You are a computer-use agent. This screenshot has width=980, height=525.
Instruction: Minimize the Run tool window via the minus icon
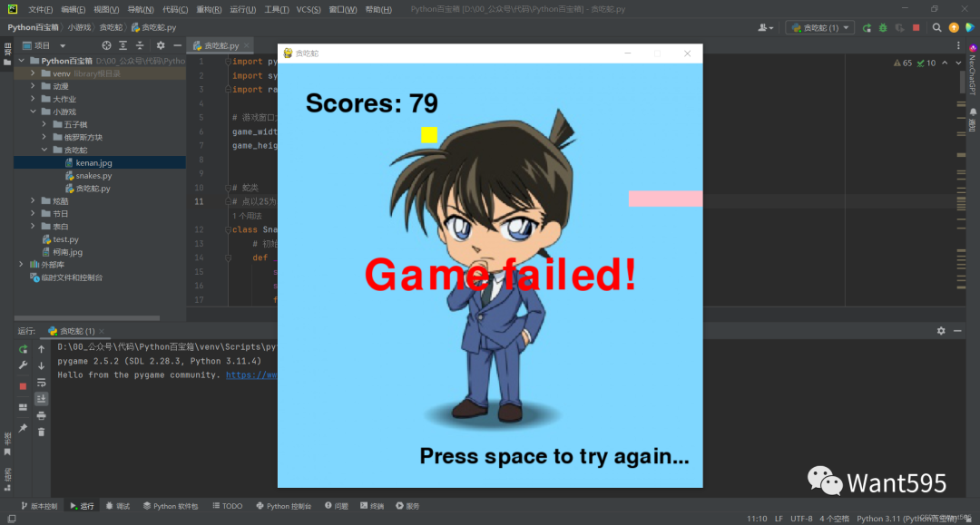[957, 331]
